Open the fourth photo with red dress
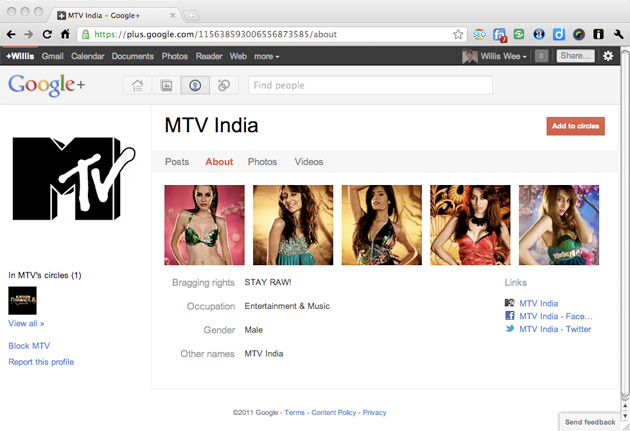Screen dimensions: 630x431 470,225
